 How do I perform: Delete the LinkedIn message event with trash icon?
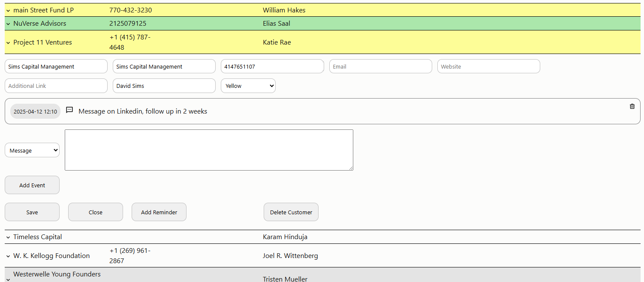632,106
